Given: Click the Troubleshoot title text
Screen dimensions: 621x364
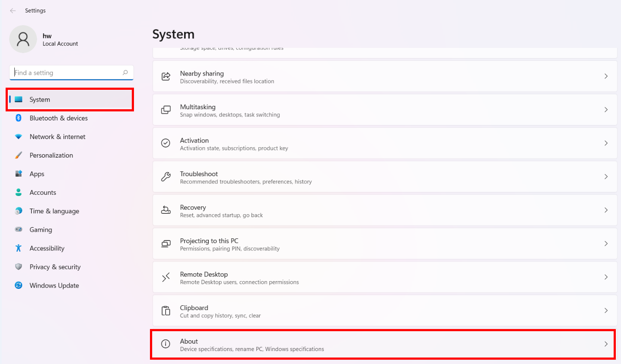Looking at the screenshot, I should (x=199, y=174).
